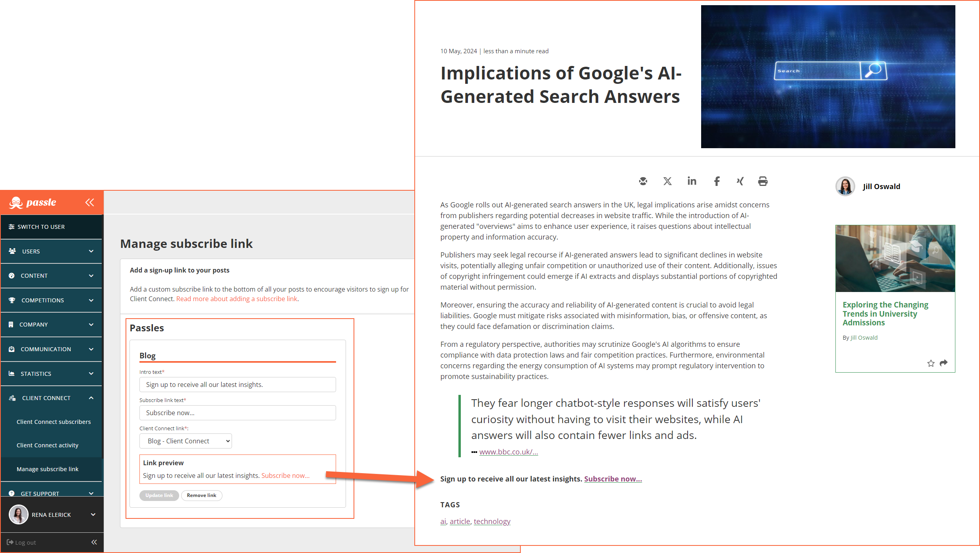Share article via the Passle icon
980x553 pixels.
pyautogui.click(x=643, y=182)
